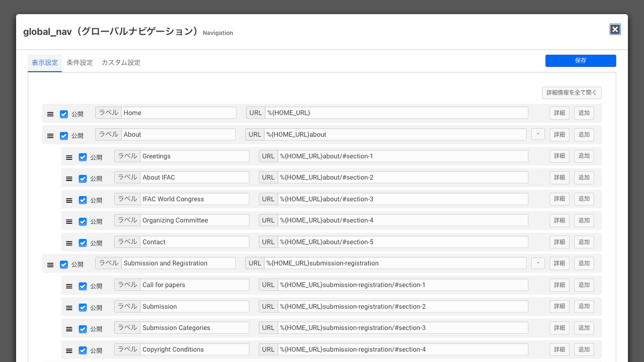Viewport: 644px width, 362px height.
Task: Expand all details with 詳細情報を全て開く
Action: [572, 93]
